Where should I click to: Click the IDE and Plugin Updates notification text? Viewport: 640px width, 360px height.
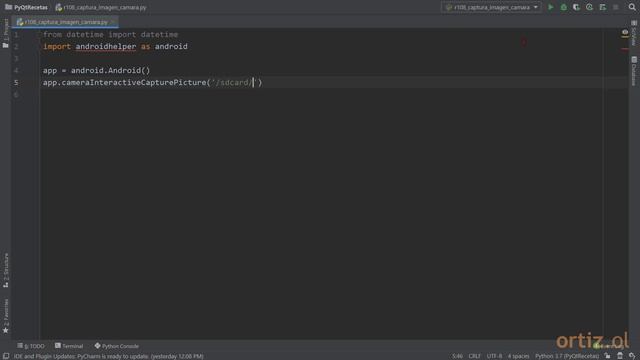[109, 356]
